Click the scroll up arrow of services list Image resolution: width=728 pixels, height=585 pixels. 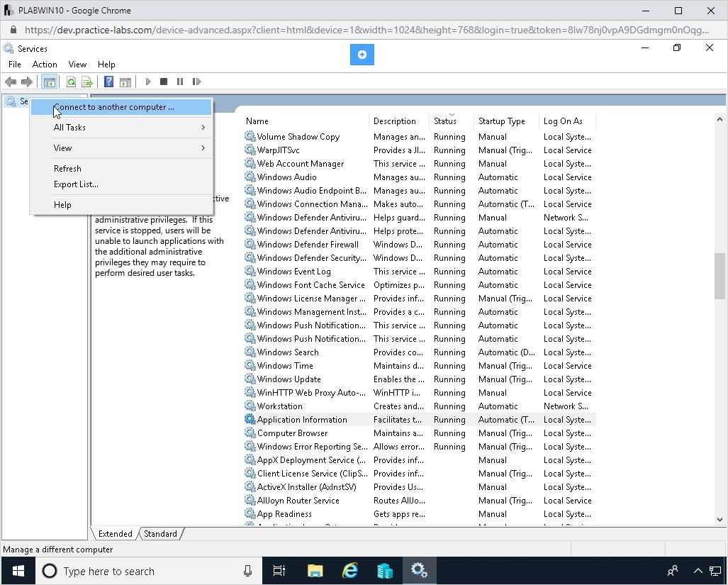click(x=719, y=120)
